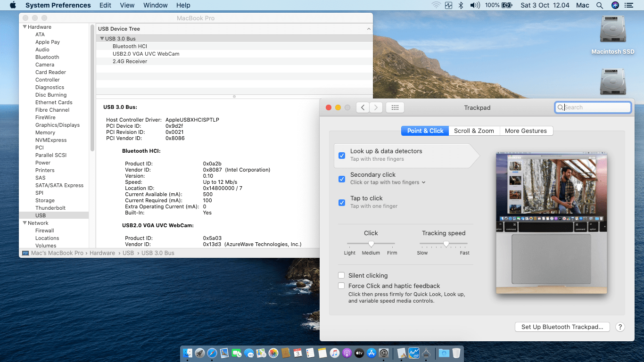Click the Set Up Bluetooth Trackpad button
This screenshot has height=362, width=644.
pyautogui.click(x=562, y=327)
